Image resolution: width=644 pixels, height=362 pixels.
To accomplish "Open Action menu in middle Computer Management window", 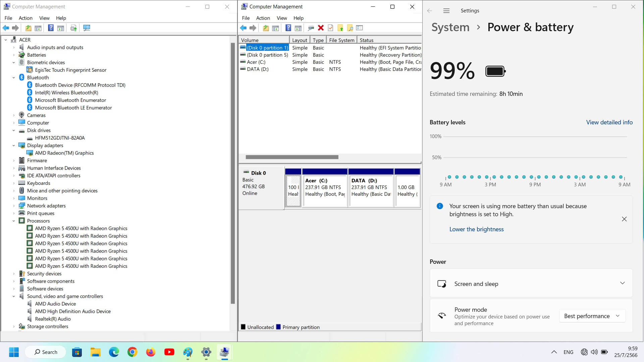I will coord(263,18).
